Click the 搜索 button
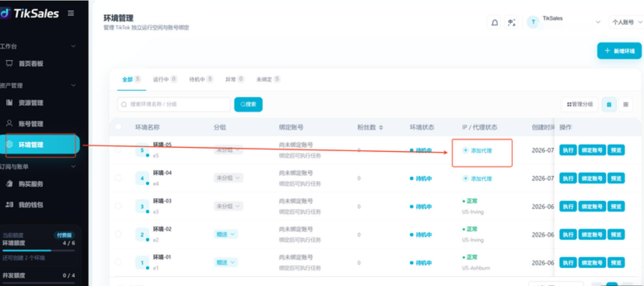The width and height of the screenshot is (644, 286). click(248, 104)
